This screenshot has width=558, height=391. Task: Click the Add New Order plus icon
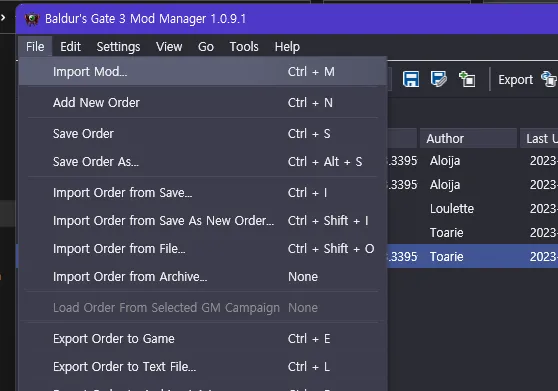pyautogui.click(x=467, y=79)
